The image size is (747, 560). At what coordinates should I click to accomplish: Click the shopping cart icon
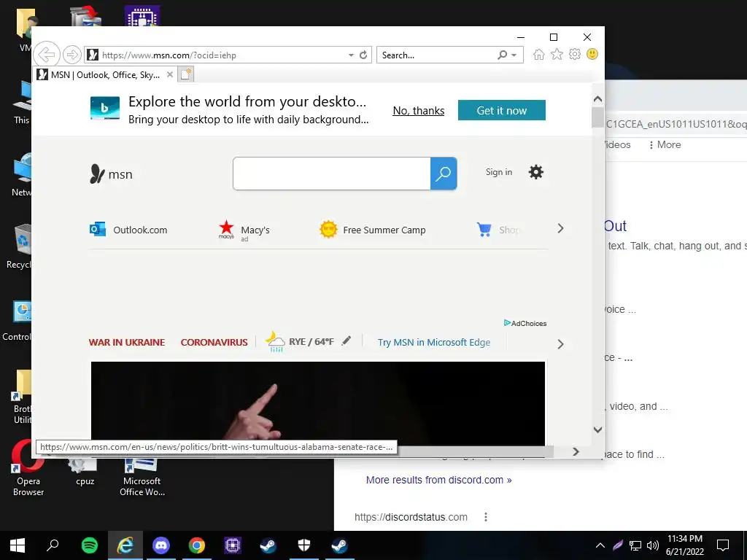(484, 230)
